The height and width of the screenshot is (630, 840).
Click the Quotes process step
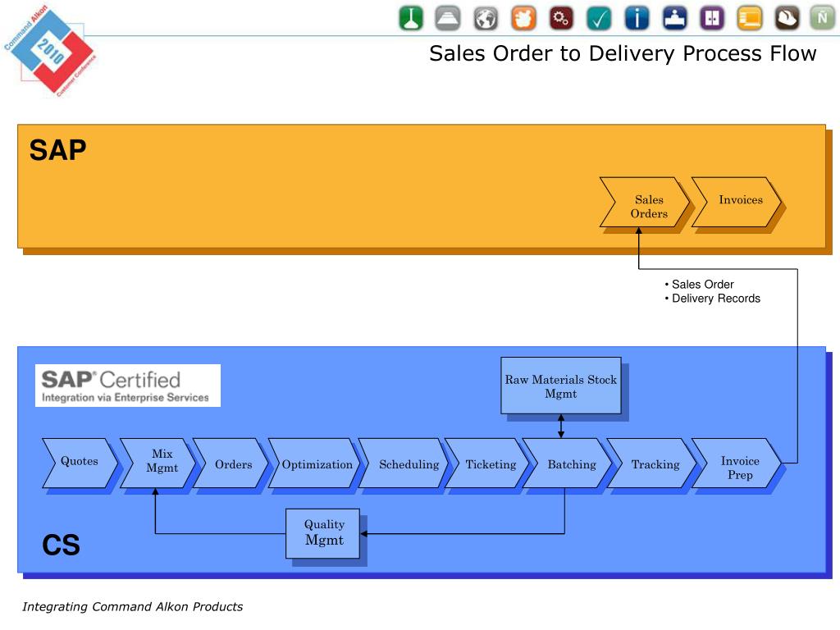pos(80,463)
